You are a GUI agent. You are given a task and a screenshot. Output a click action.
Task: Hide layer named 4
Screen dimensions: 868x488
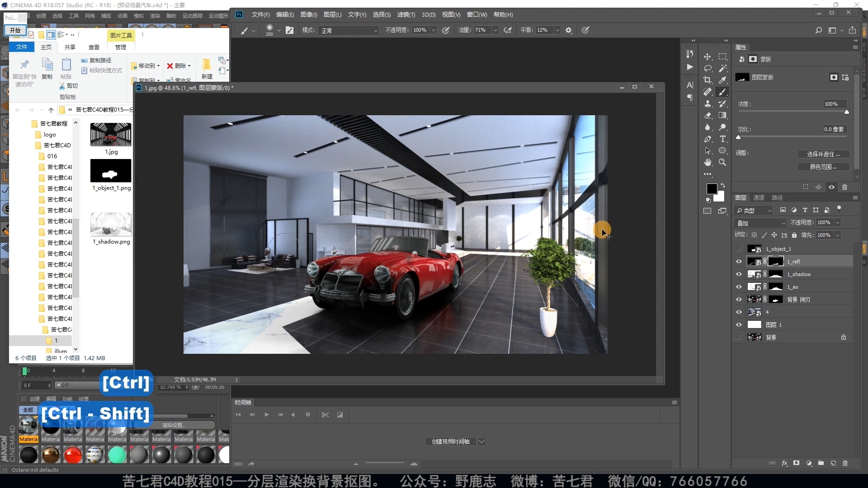coord(739,312)
